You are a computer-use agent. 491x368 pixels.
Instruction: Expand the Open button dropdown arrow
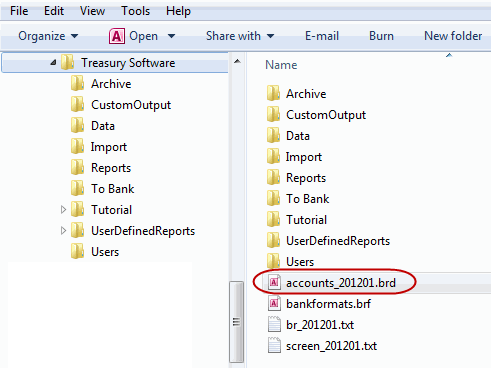click(x=171, y=36)
